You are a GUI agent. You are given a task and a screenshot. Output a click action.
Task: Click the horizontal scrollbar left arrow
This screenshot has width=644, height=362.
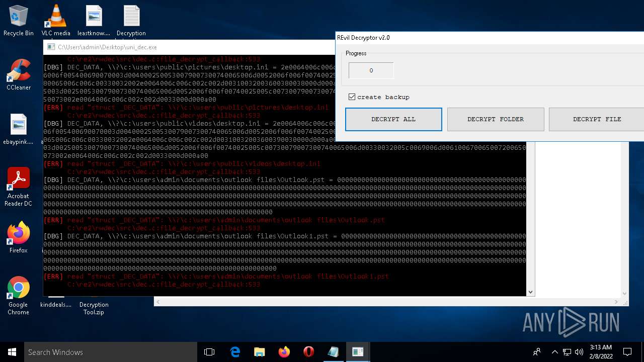click(158, 302)
